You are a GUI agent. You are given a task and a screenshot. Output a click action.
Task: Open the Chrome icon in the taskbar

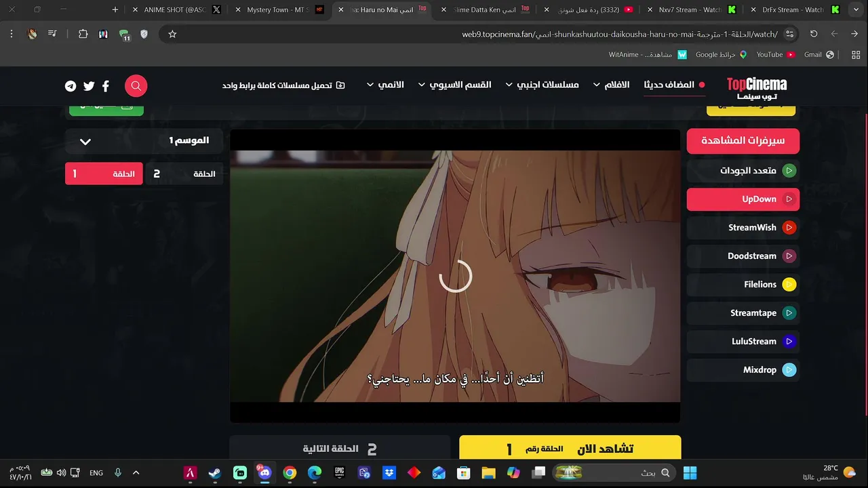(290, 472)
